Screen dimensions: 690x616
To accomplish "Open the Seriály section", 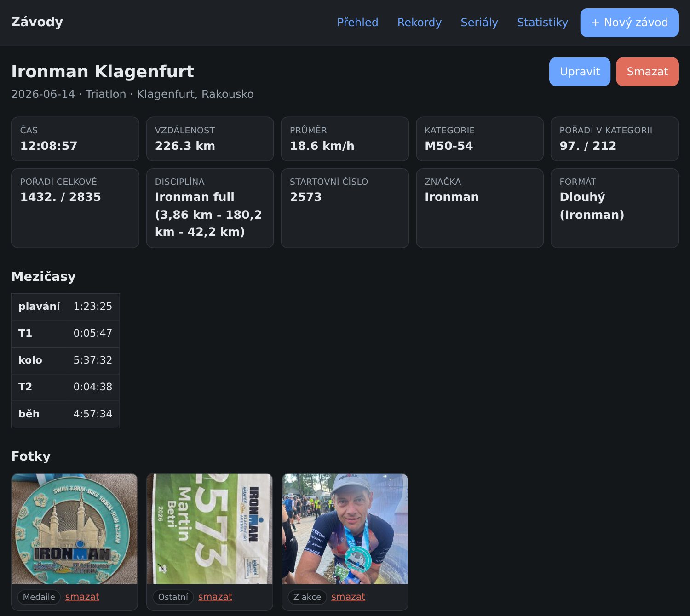I will pos(479,23).
